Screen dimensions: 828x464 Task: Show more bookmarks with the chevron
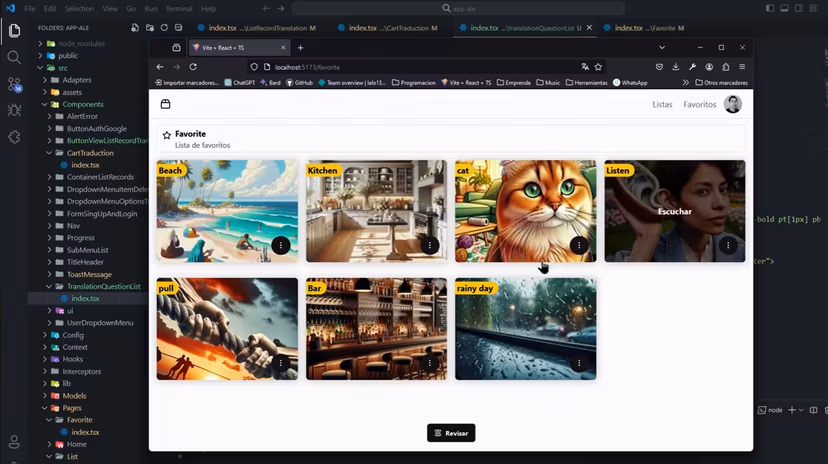pyautogui.click(x=685, y=82)
